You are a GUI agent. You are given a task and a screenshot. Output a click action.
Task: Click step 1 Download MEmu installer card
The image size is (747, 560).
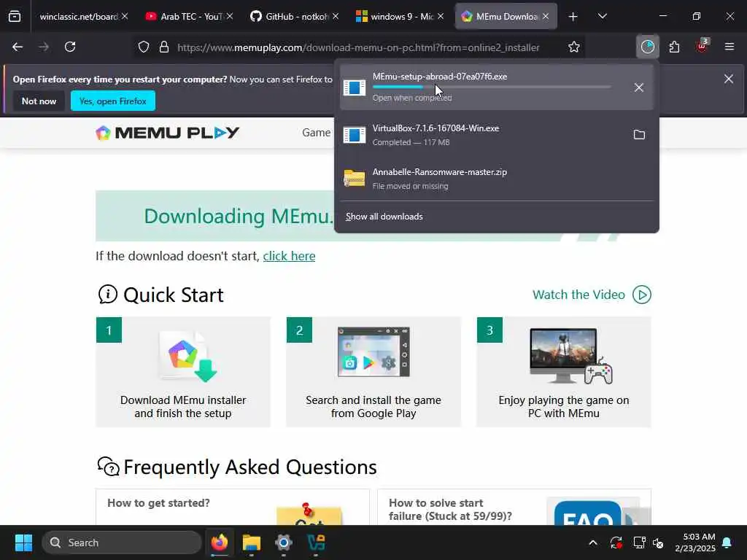[183, 372]
